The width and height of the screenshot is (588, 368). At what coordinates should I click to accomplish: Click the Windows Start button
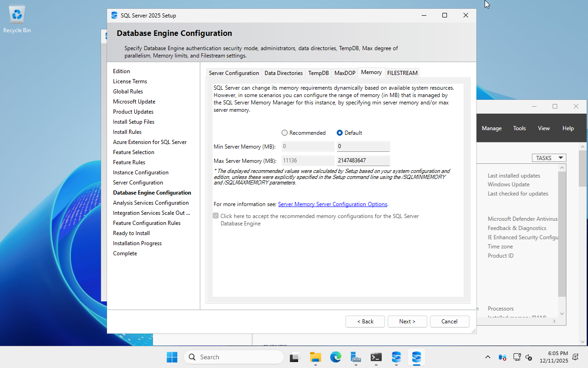172,357
